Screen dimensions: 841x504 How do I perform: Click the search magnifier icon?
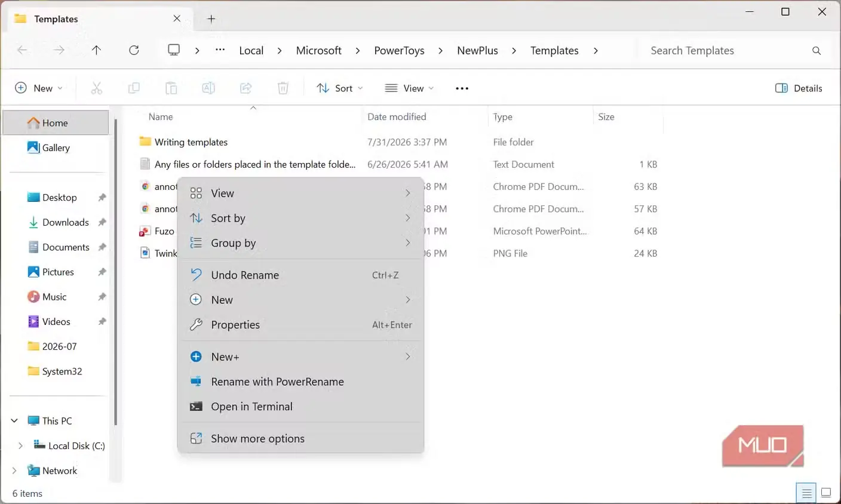click(817, 51)
